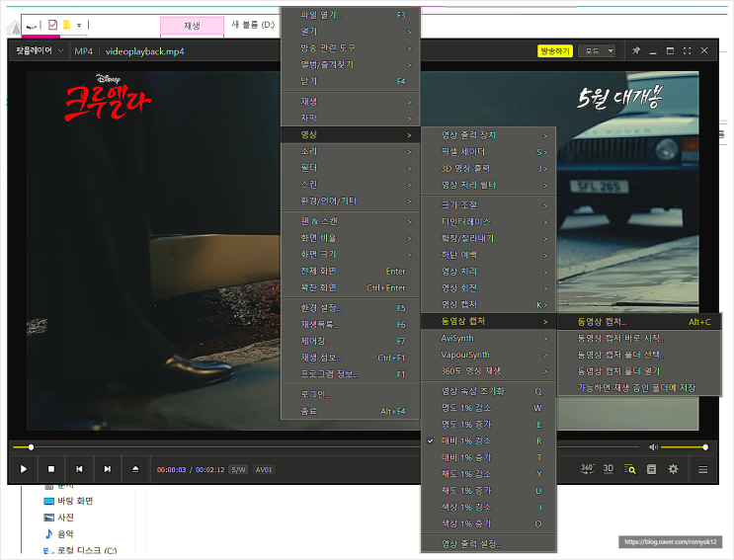The image size is (734, 560).
Task: Adjust the volume slider handle
Action: point(705,447)
